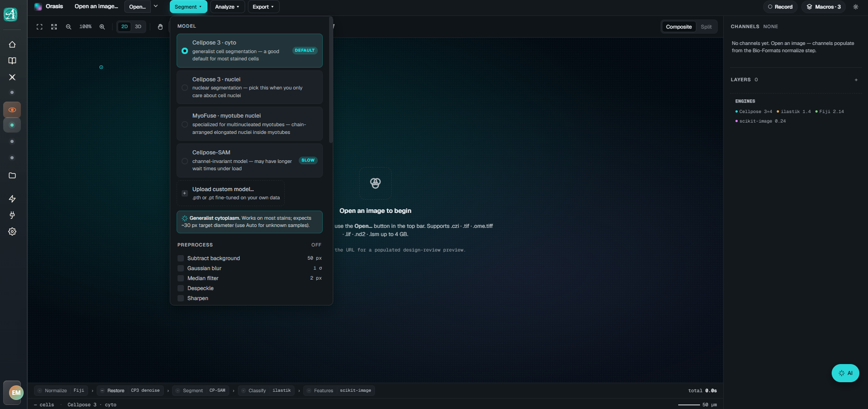Switch view to 3D mode
The image size is (868, 409).
[x=138, y=27]
